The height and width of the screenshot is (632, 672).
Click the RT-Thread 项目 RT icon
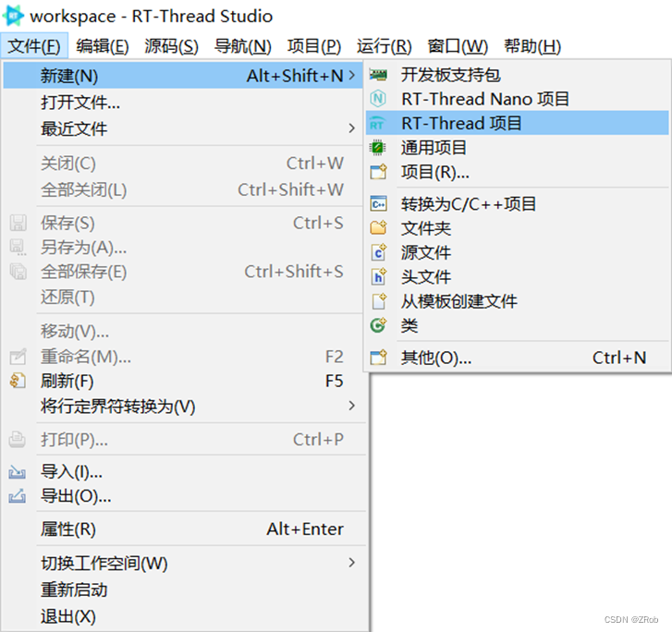(378, 124)
